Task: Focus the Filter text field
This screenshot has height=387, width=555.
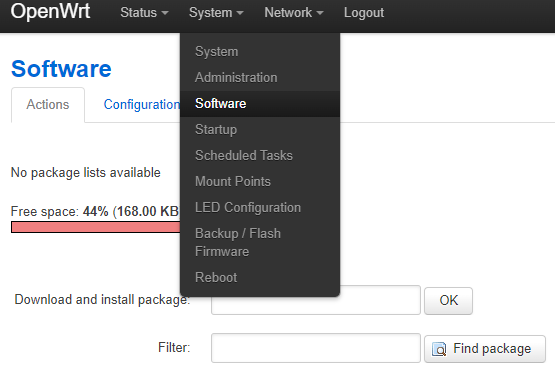Action: tap(316, 348)
